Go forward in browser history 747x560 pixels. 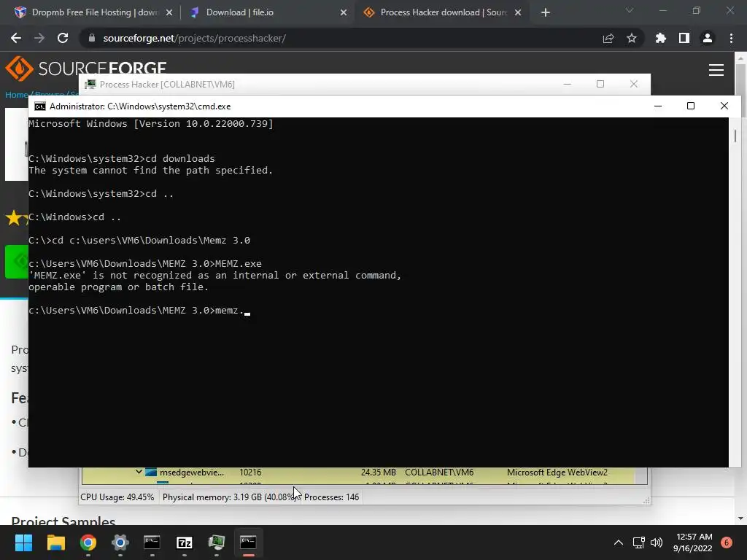[39, 38]
